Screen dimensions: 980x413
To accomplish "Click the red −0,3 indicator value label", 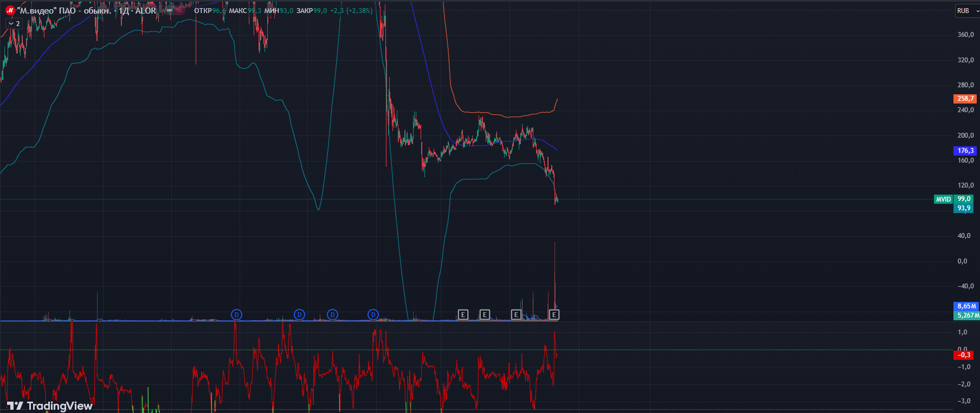I will [963, 355].
